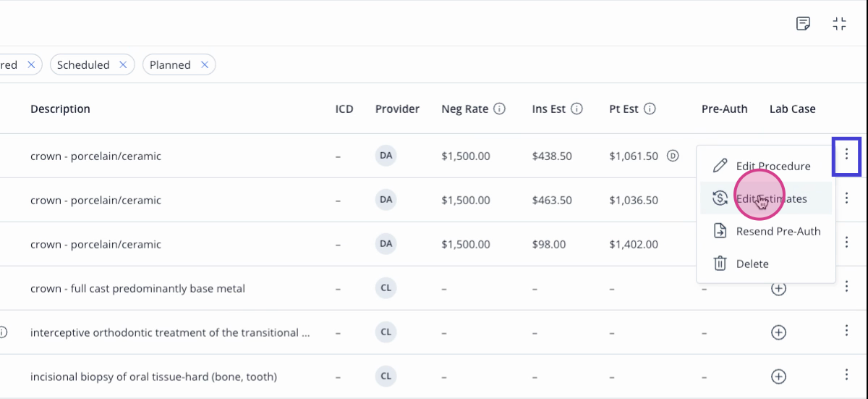
Task: Click the Description column header
Action: (x=60, y=109)
